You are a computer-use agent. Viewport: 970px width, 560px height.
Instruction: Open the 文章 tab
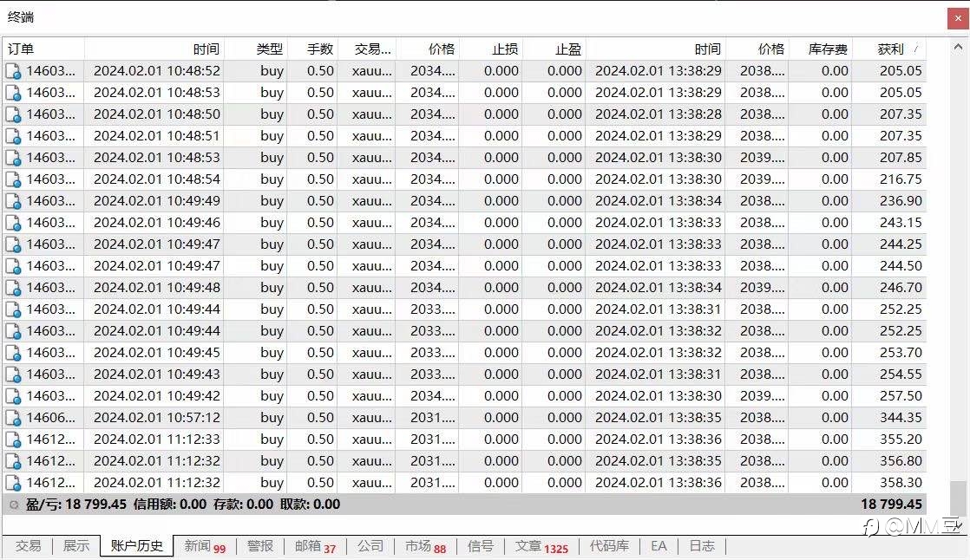541,546
